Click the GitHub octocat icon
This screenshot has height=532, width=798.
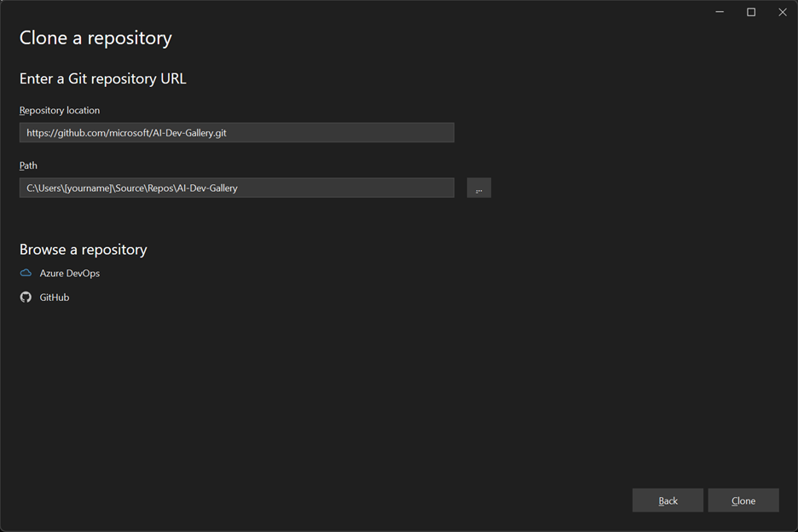point(26,298)
